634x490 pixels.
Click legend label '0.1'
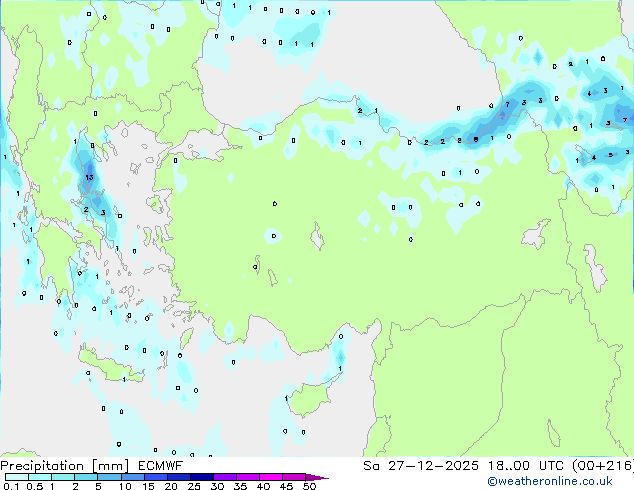pos(11,486)
